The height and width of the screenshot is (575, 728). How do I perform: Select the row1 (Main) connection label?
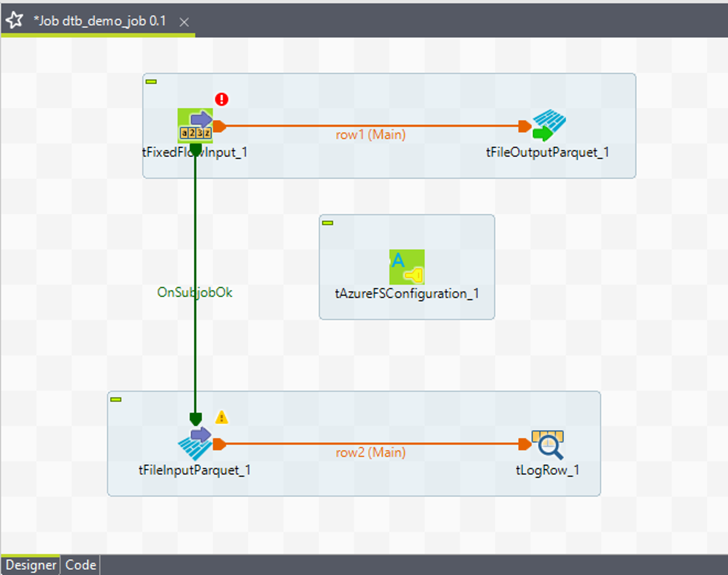click(370, 135)
